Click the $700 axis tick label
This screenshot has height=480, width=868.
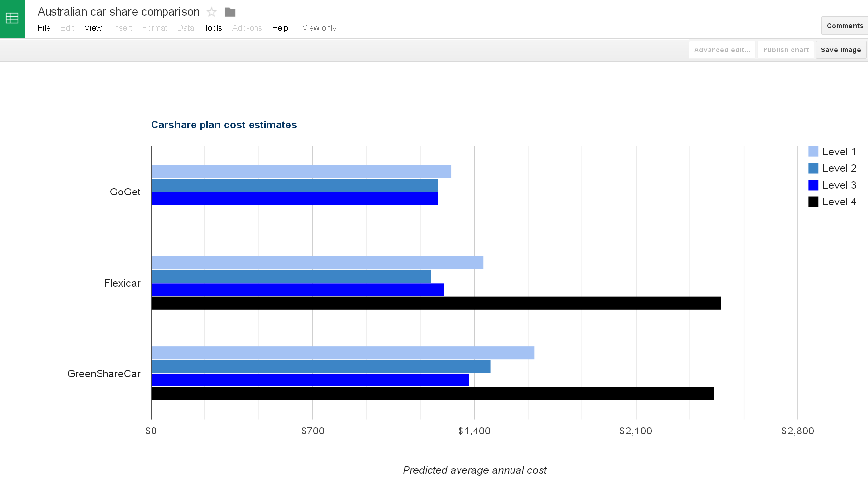point(313,431)
